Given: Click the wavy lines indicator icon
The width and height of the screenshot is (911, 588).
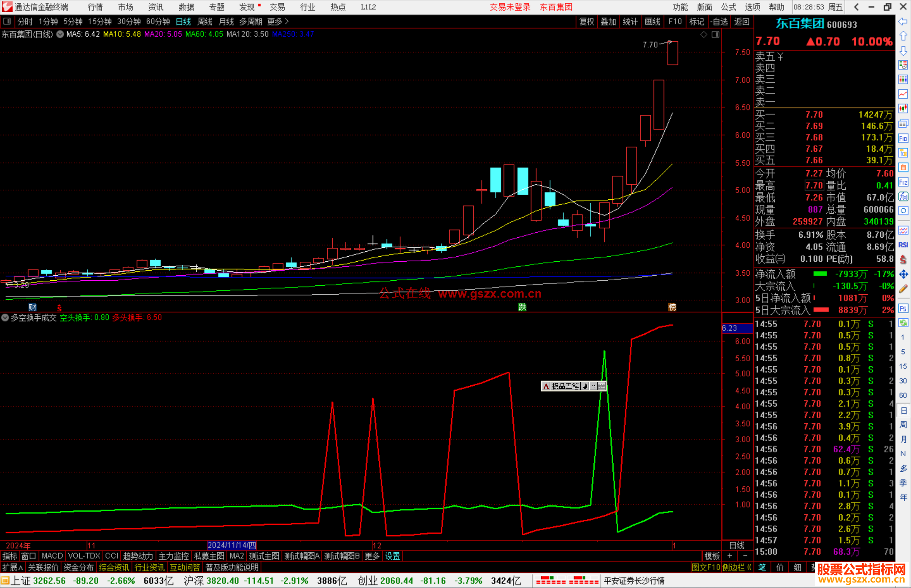Looking at the screenshot, I should click(x=903, y=230).
